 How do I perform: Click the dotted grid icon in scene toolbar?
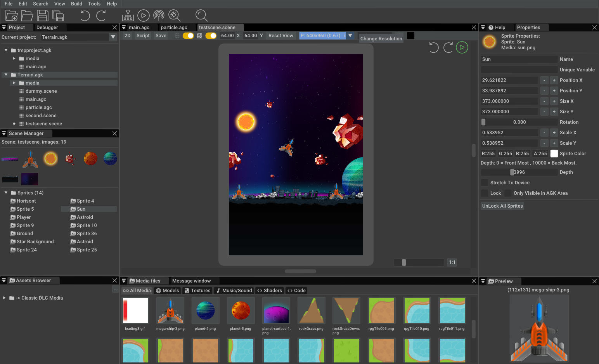point(177,36)
